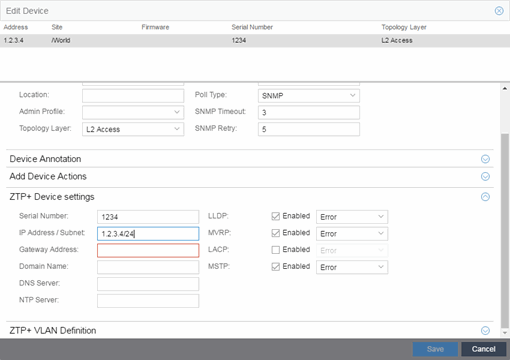Click the ZTP+ Device settings heading text

point(52,197)
